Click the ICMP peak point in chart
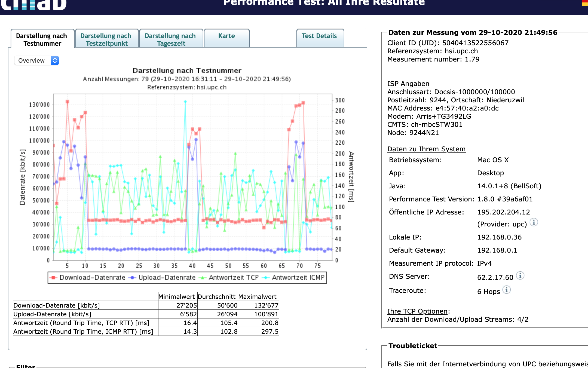588x368 pixels. click(185, 102)
